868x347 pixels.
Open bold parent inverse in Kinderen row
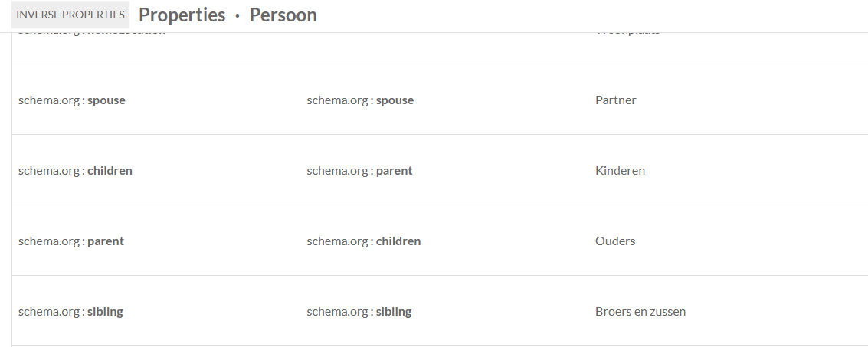click(394, 171)
